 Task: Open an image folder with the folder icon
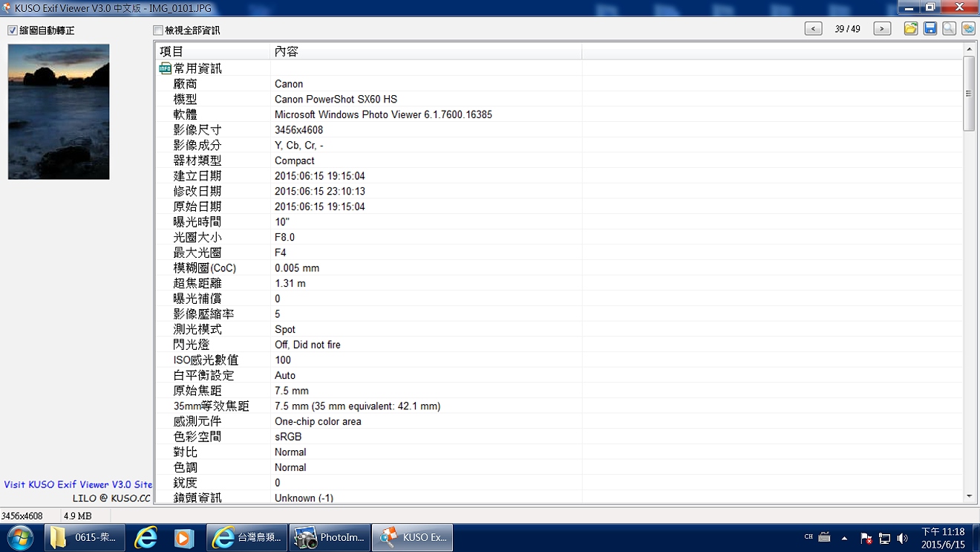(x=911, y=29)
